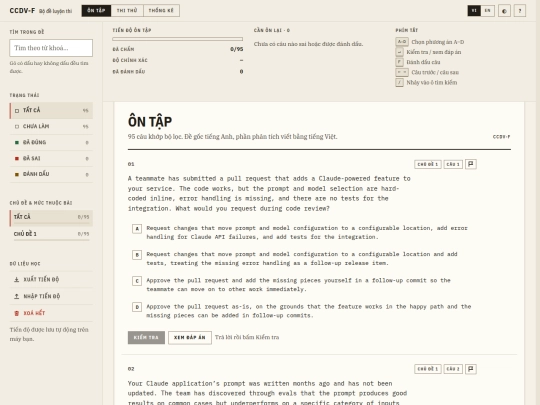Viewport: 540px width, 405px height.
Task: Click KIỂM TRA button for question 01
Action: [x=146, y=338]
